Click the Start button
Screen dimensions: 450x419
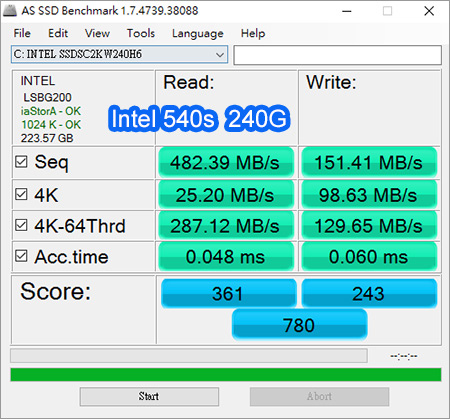click(x=149, y=396)
